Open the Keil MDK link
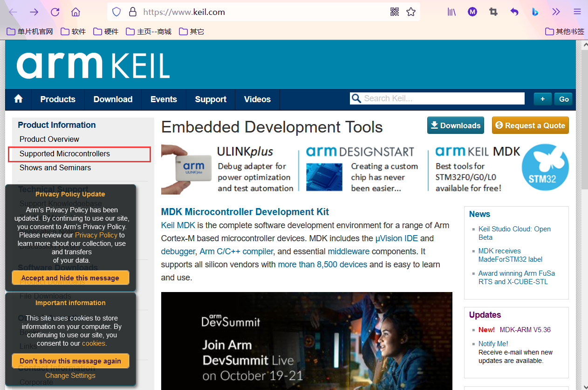This screenshot has width=588, height=390. coord(178,225)
